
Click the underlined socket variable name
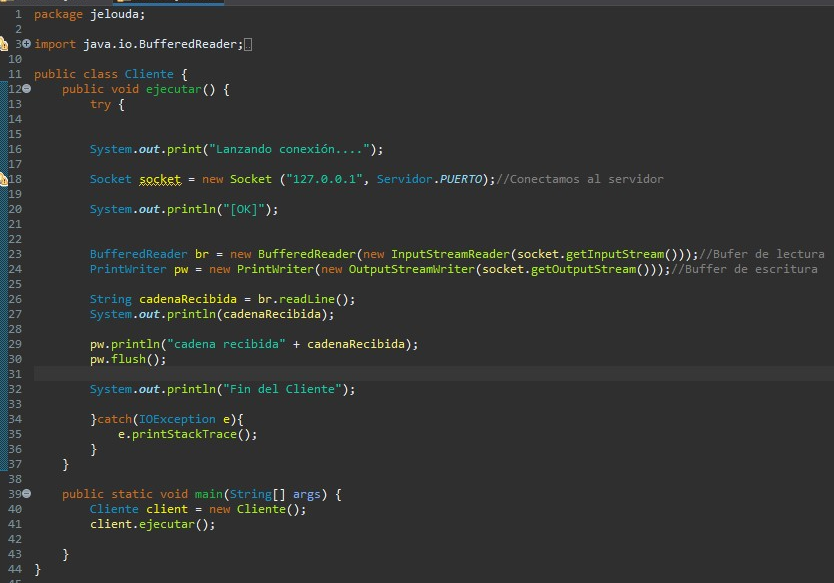pos(160,179)
